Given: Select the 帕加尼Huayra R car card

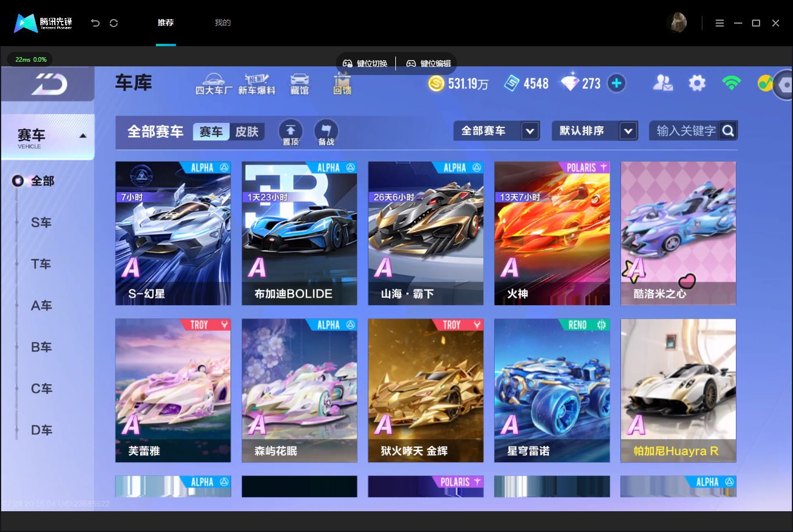Looking at the screenshot, I should [x=679, y=391].
